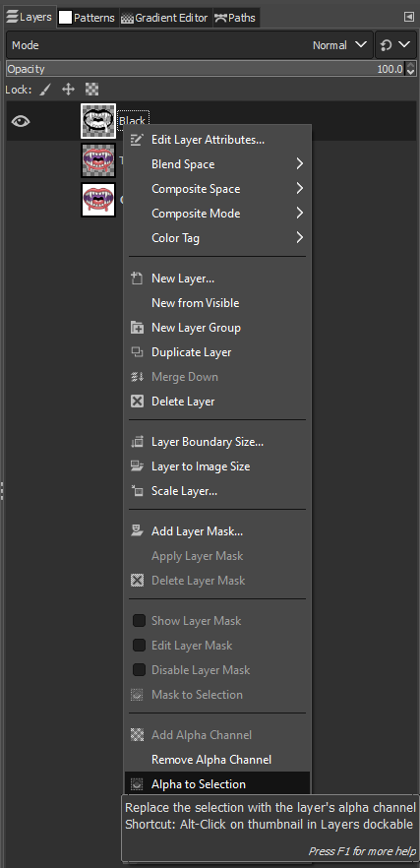The image size is (420, 868).
Task: Click the Duplicate Layer icon
Action: pos(137,352)
